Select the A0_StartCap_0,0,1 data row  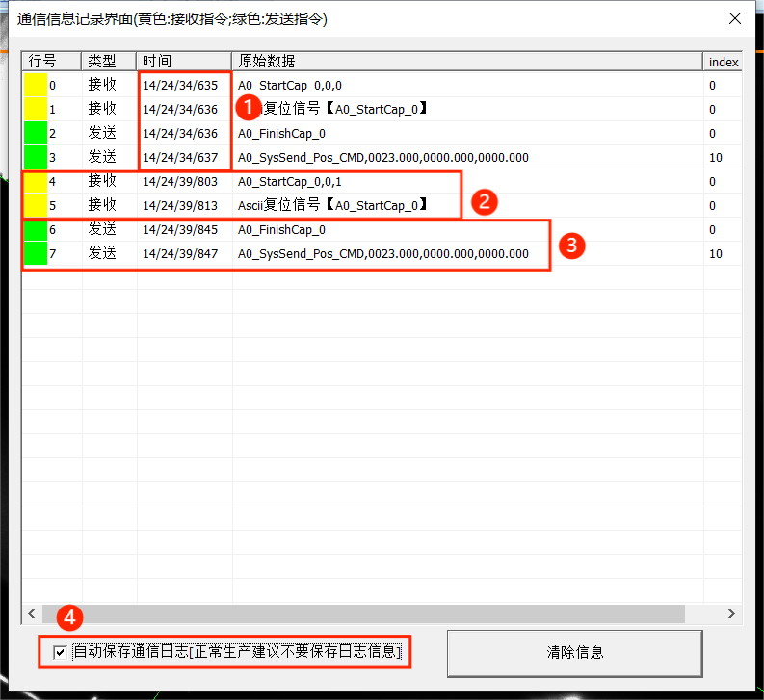(289, 181)
